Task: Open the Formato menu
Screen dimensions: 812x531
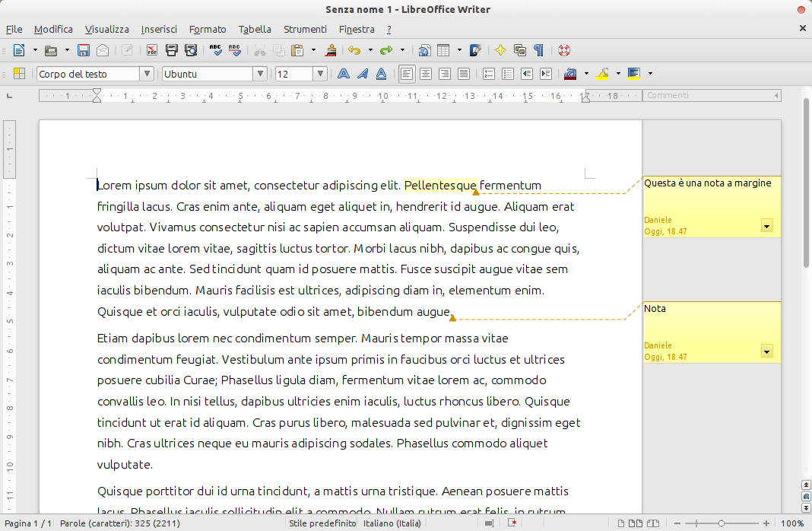Action: pos(208,30)
